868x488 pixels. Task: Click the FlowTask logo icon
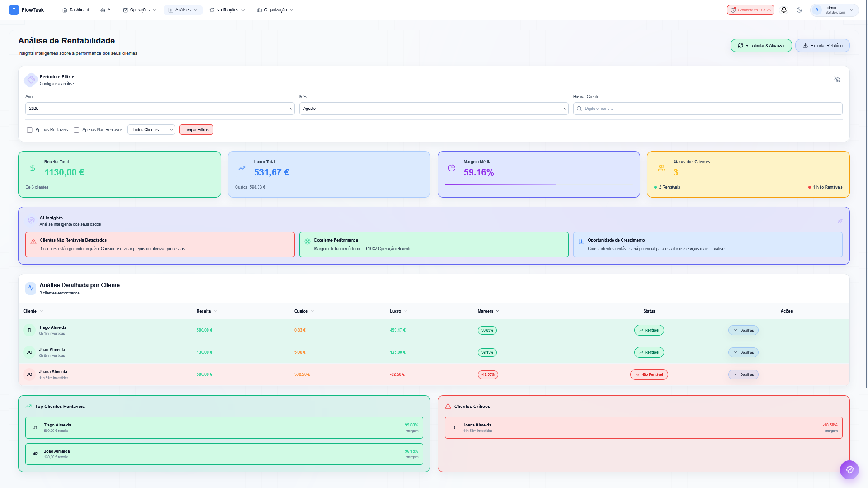tap(14, 10)
